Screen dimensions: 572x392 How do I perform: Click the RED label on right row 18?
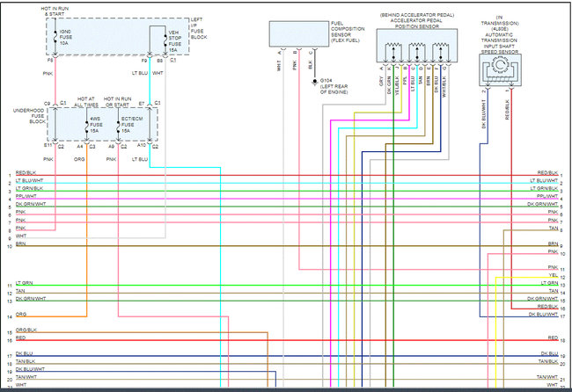click(x=553, y=338)
